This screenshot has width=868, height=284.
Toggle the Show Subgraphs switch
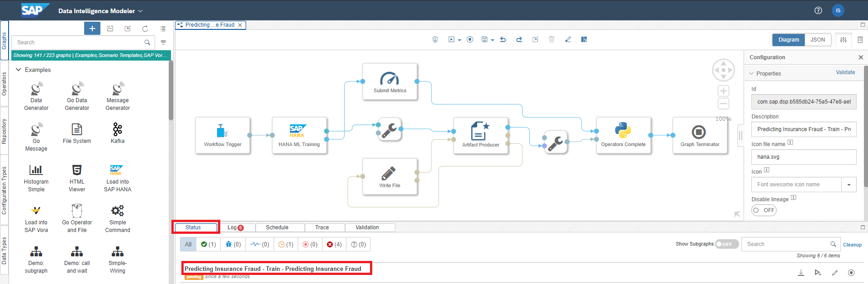(726, 244)
